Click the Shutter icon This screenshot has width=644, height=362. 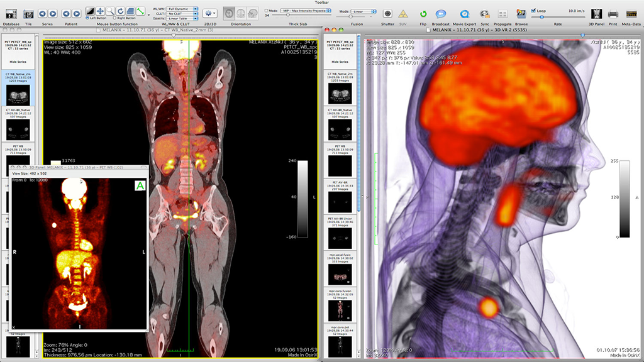387,14
